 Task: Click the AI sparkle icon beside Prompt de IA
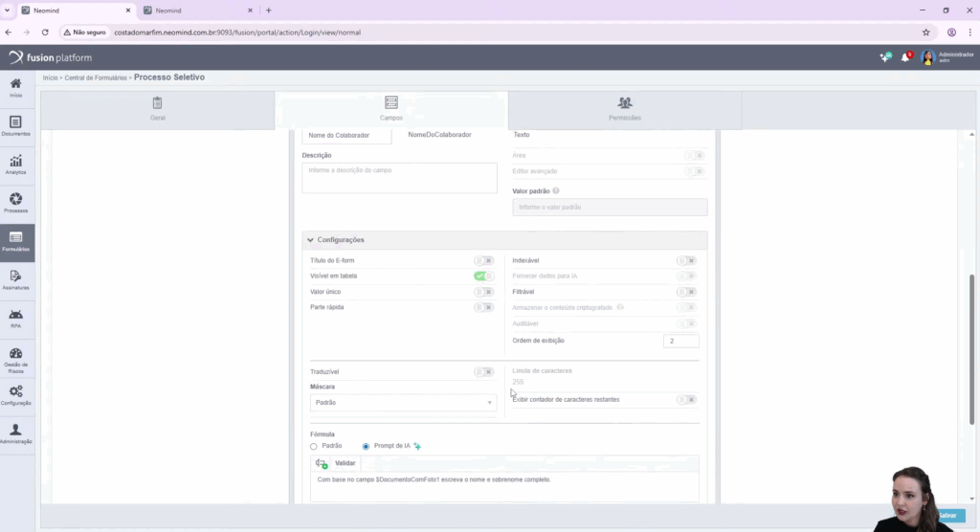coord(417,446)
